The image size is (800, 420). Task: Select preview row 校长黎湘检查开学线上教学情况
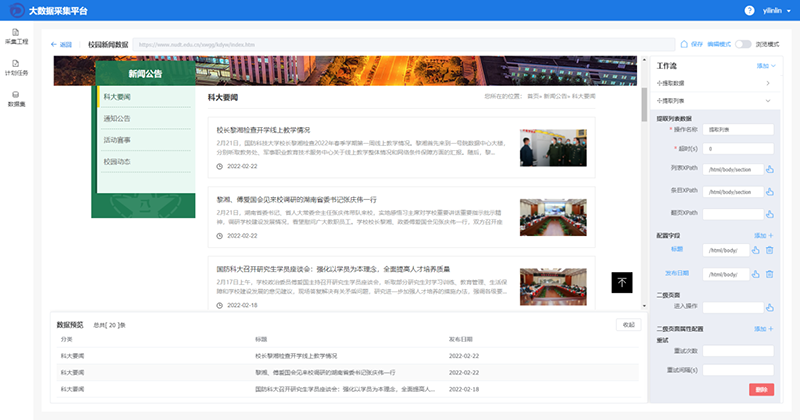347,356
